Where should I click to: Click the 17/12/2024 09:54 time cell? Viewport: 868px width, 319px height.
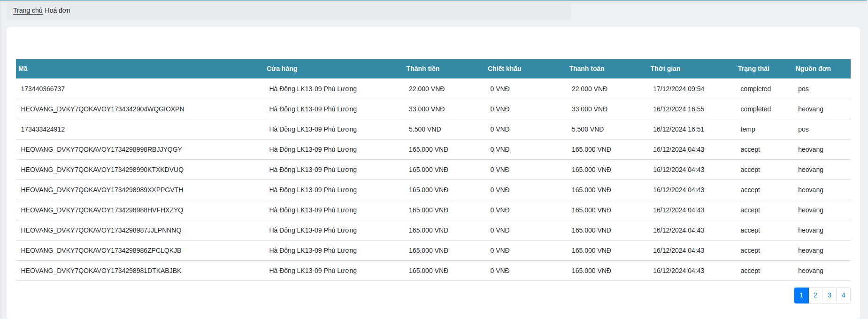[x=678, y=89]
